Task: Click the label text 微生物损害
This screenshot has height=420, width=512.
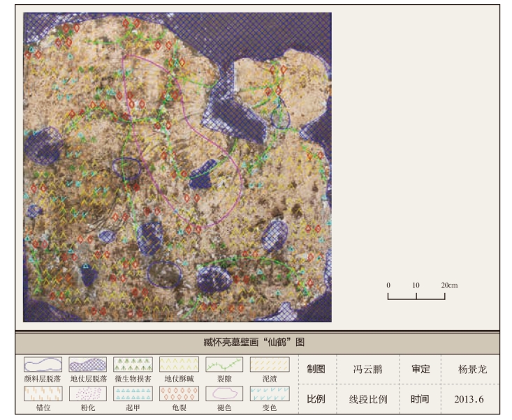Action: pos(133,379)
